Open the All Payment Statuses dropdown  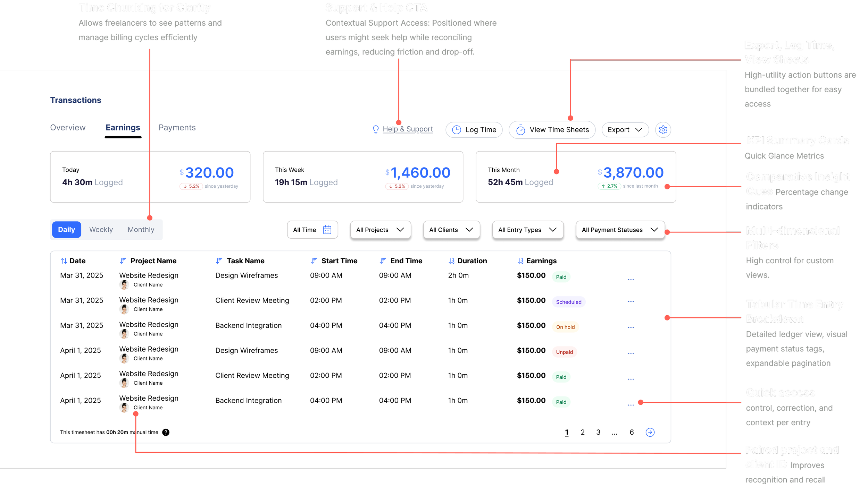[620, 230]
